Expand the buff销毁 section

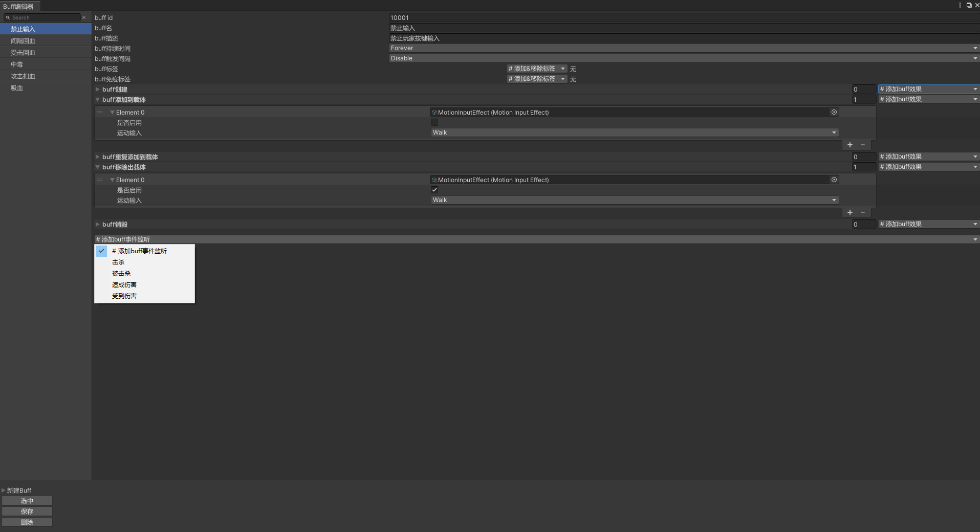[x=97, y=224]
